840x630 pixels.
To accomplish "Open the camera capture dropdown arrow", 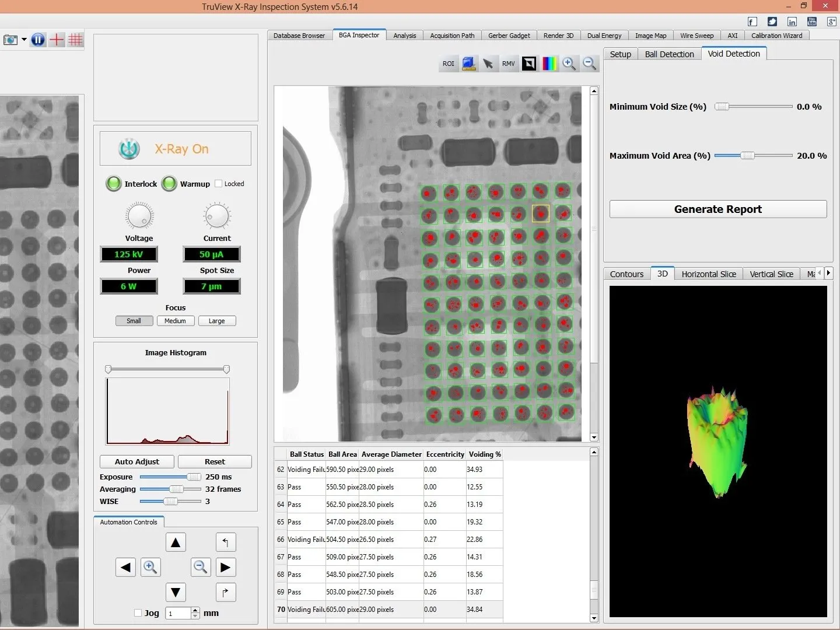I will 24,40.
